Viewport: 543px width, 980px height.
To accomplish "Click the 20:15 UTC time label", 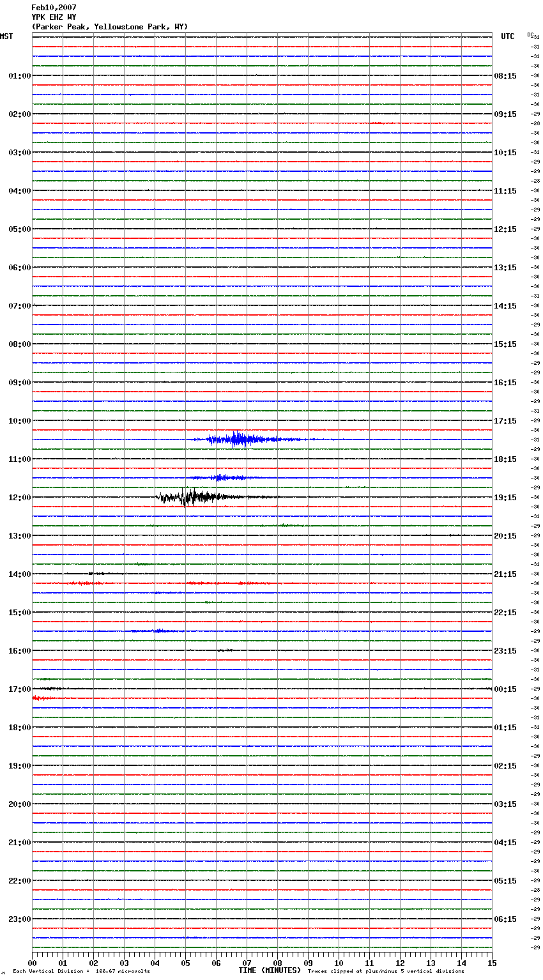I will coord(505,536).
